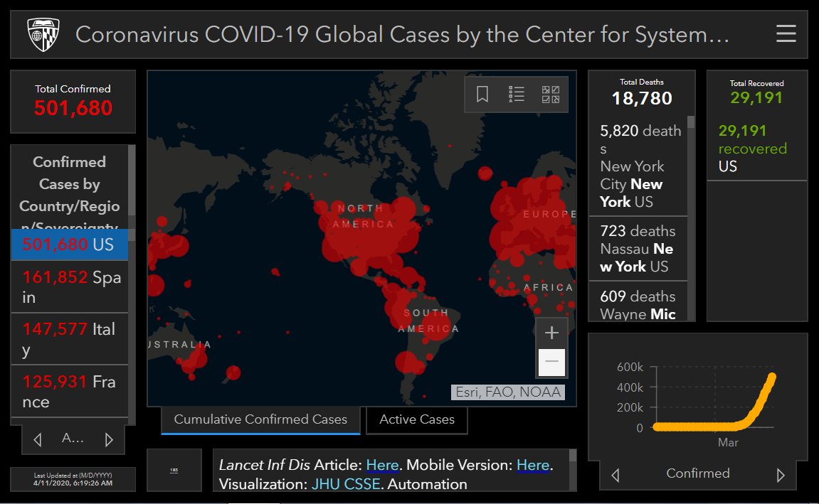This screenshot has height=504, width=819.
Task: Select 5,820 deaths New York City entry
Action: click(x=638, y=166)
